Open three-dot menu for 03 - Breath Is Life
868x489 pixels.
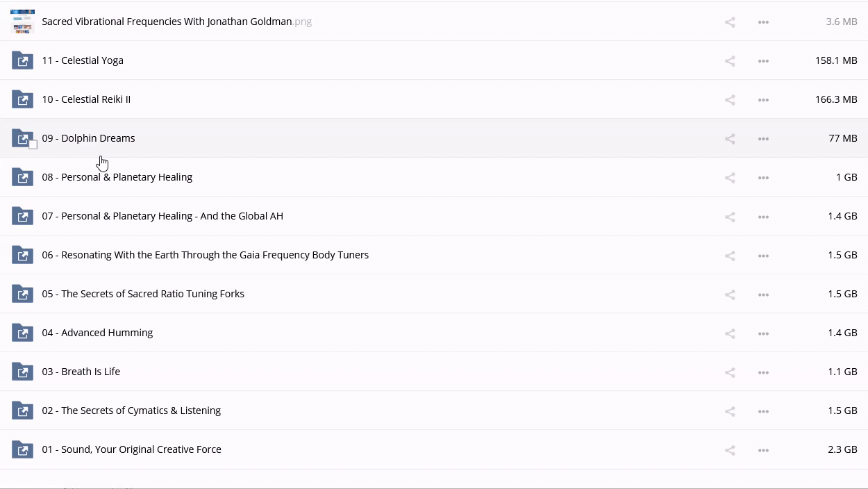pos(763,372)
